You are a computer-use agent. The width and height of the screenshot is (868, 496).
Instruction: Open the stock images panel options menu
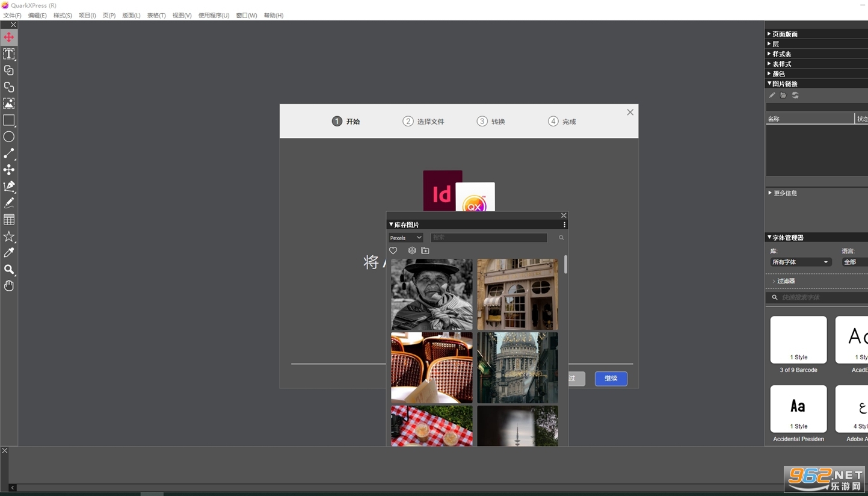(564, 225)
